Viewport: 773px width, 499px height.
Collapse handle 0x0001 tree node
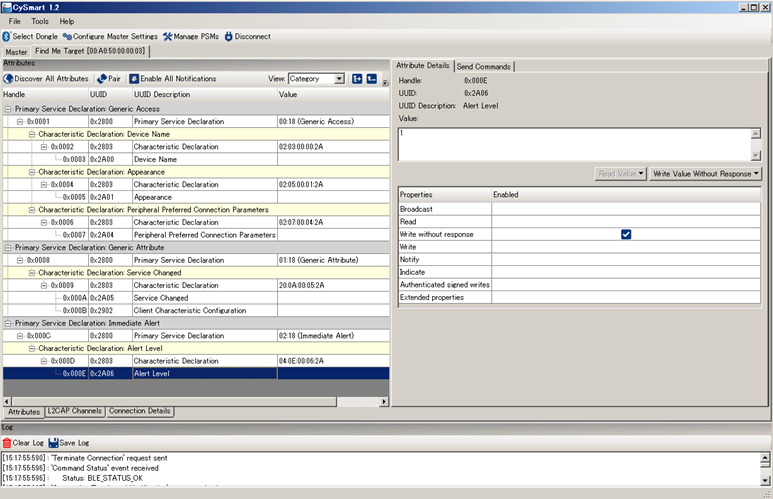point(20,121)
